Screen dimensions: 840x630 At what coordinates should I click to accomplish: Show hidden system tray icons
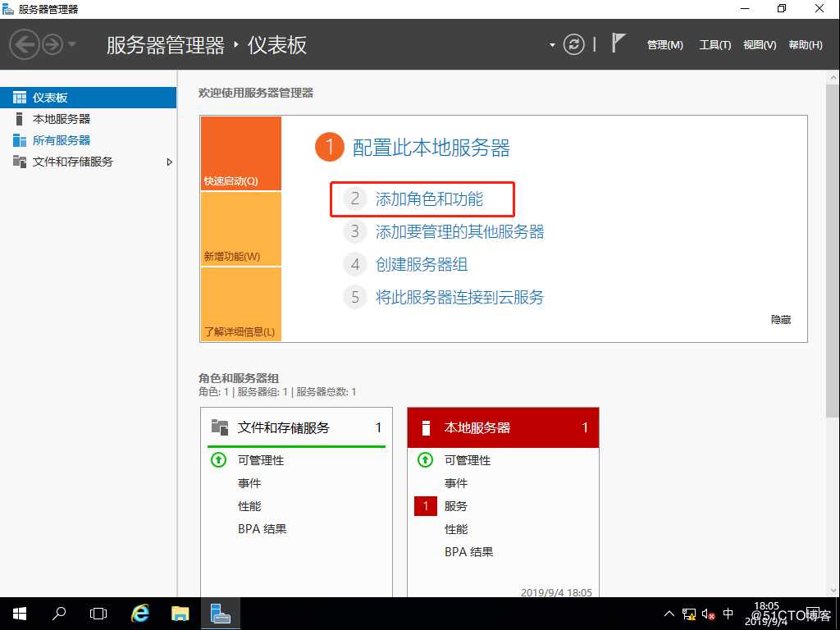(x=669, y=614)
